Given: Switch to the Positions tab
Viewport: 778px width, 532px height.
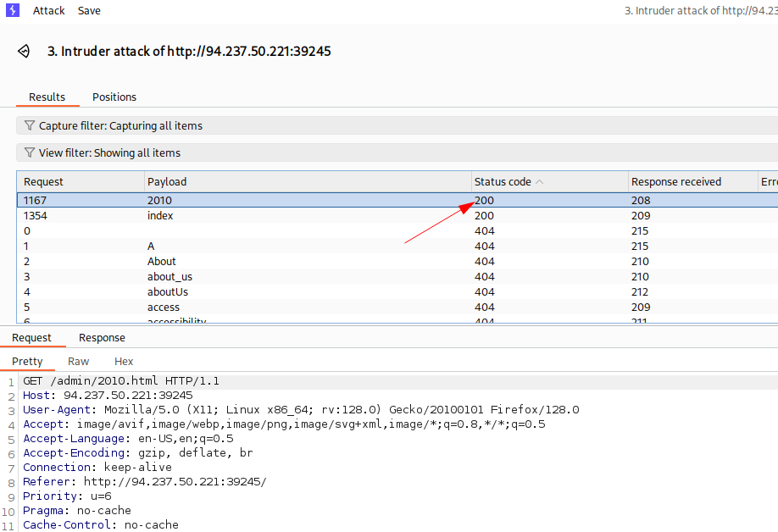Looking at the screenshot, I should pos(114,97).
